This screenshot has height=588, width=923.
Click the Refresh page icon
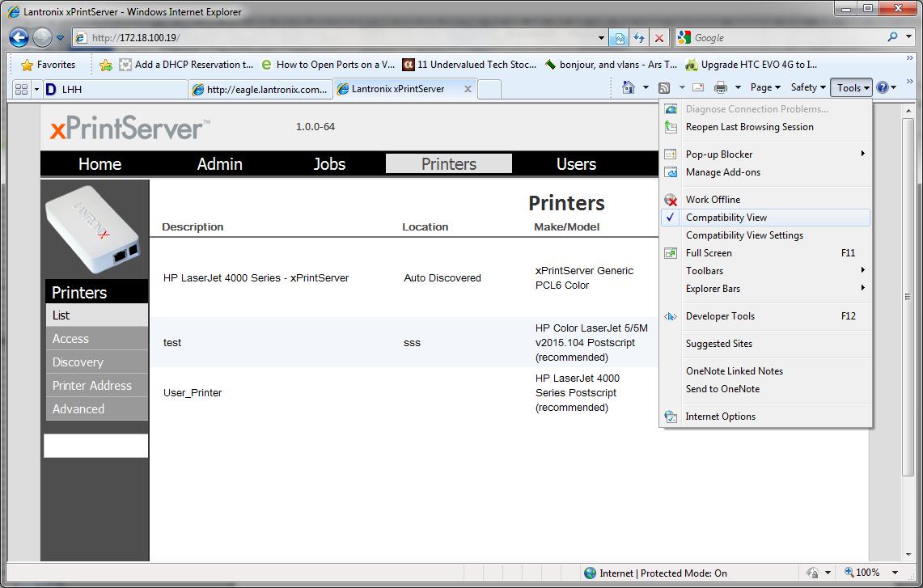639,38
